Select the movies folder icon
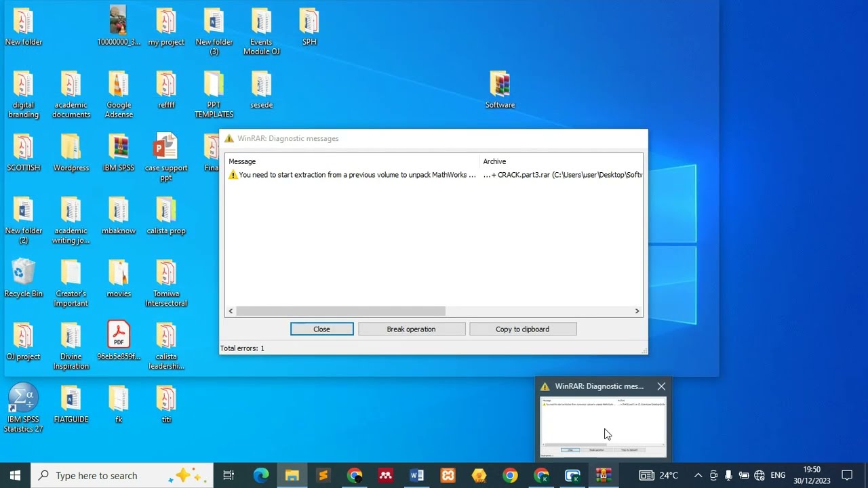The image size is (868, 488). [119, 279]
